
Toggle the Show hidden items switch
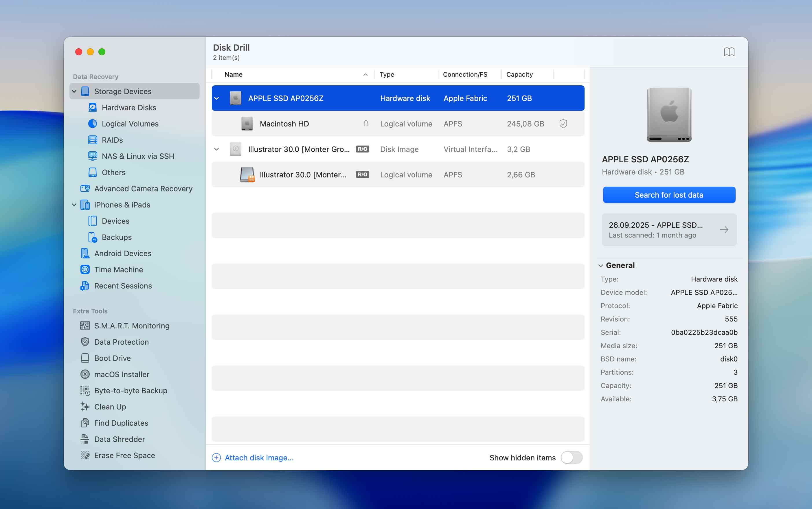[571, 457]
